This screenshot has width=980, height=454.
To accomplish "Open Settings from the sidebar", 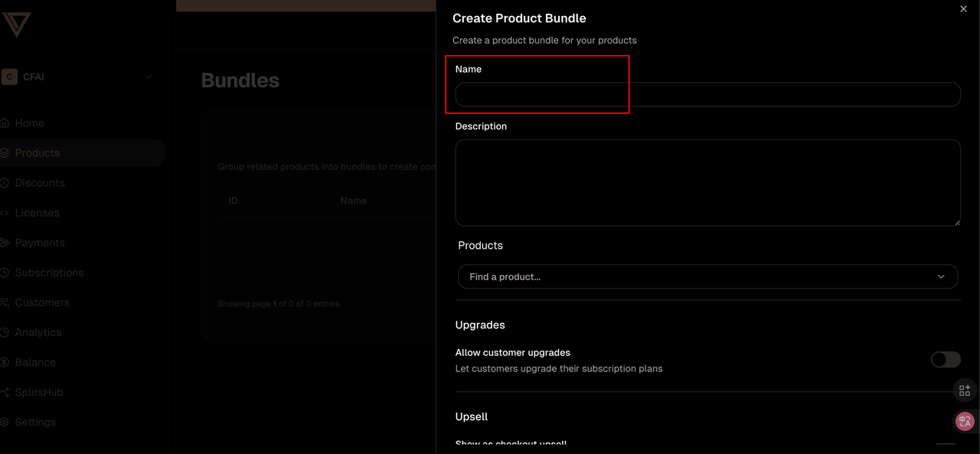I will click(35, 421).
